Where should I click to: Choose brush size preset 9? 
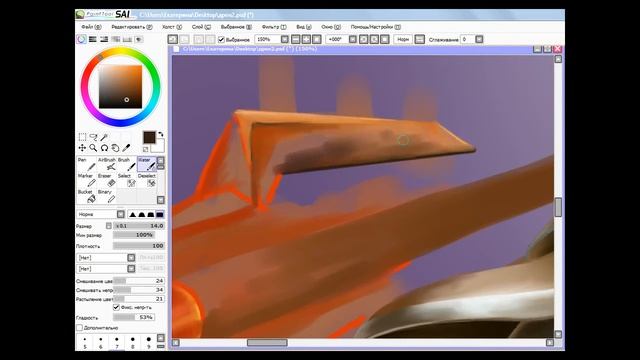click(149, 342)
